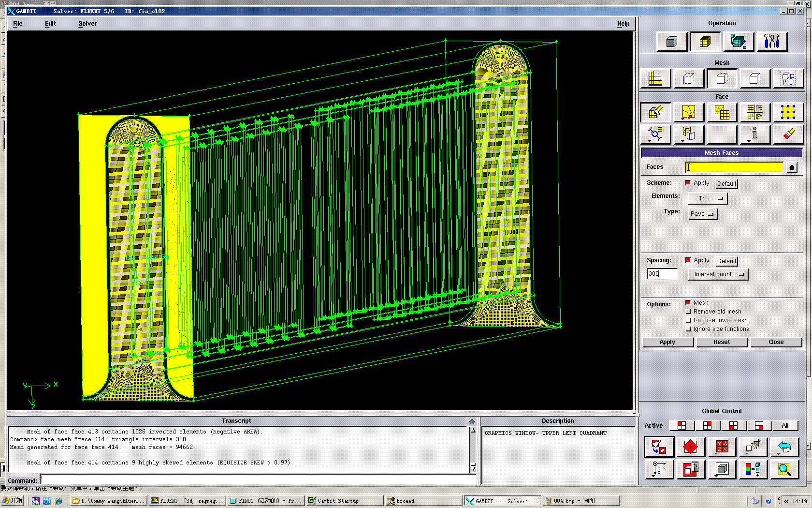
Task: Open the Examine Mesh magnifier icon
Action: [x=784, y=469]
